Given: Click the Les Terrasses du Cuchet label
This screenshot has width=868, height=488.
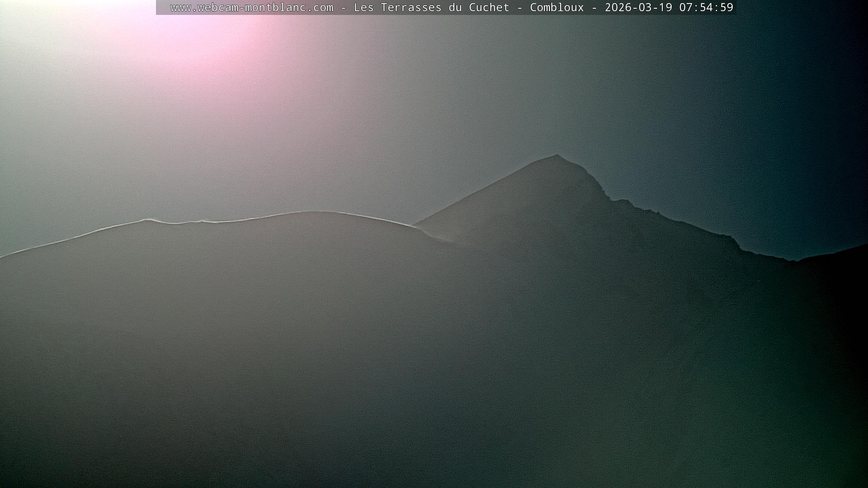Looking at the screenshot, I should click(431, 7).
